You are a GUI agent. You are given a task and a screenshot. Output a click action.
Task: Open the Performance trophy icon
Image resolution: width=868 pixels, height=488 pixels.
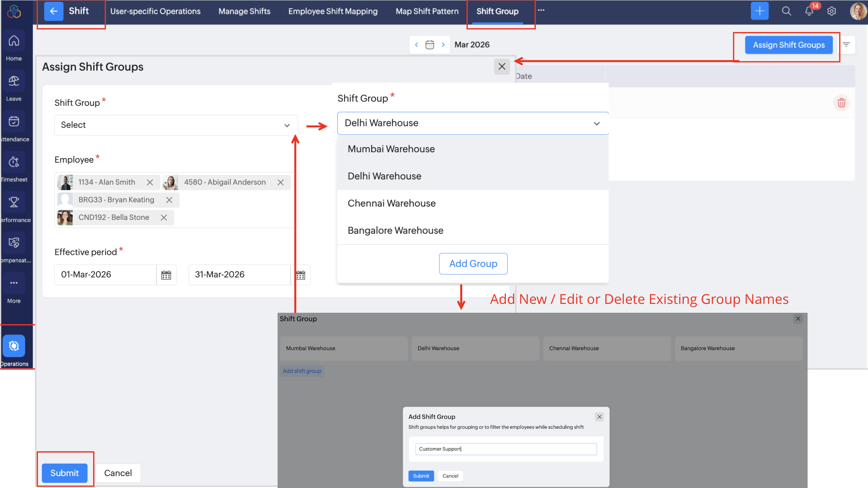14,202
